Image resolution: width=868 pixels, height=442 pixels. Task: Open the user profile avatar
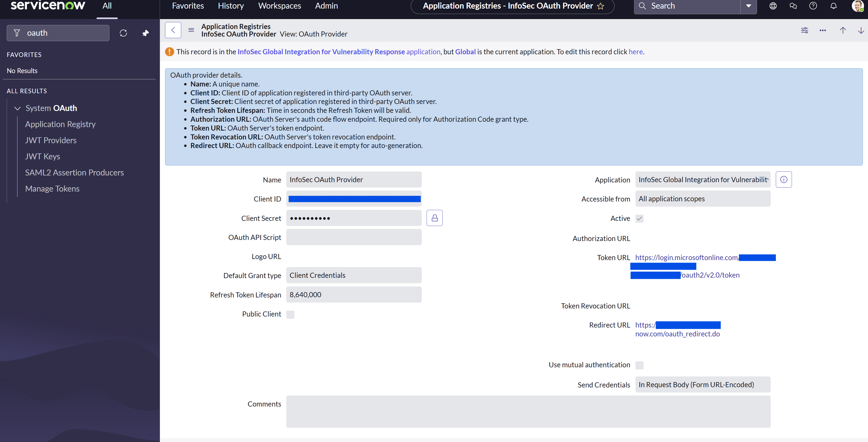[x=858, y=6]
